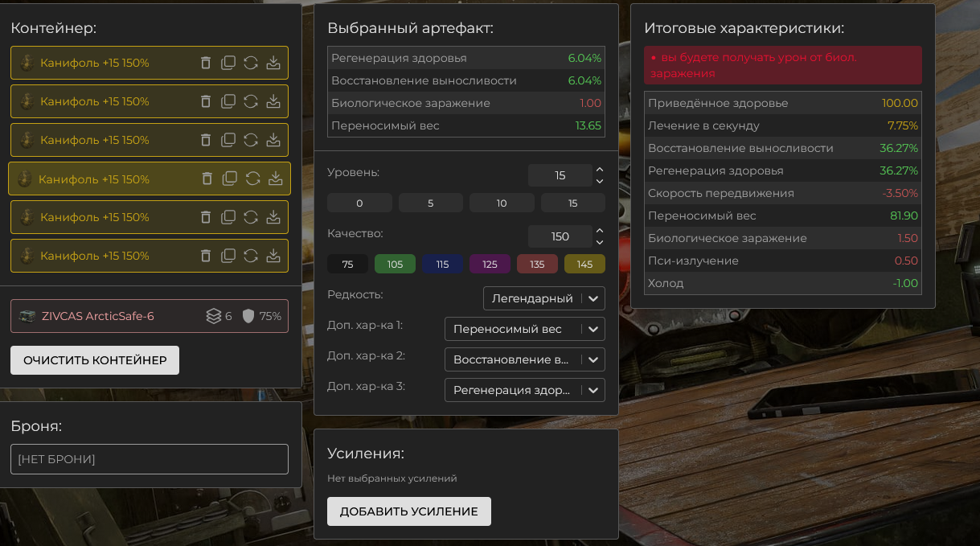Select the blue 115 quality swatch
980x546 pixels.
pyautogui.click(x=442, y=264)
